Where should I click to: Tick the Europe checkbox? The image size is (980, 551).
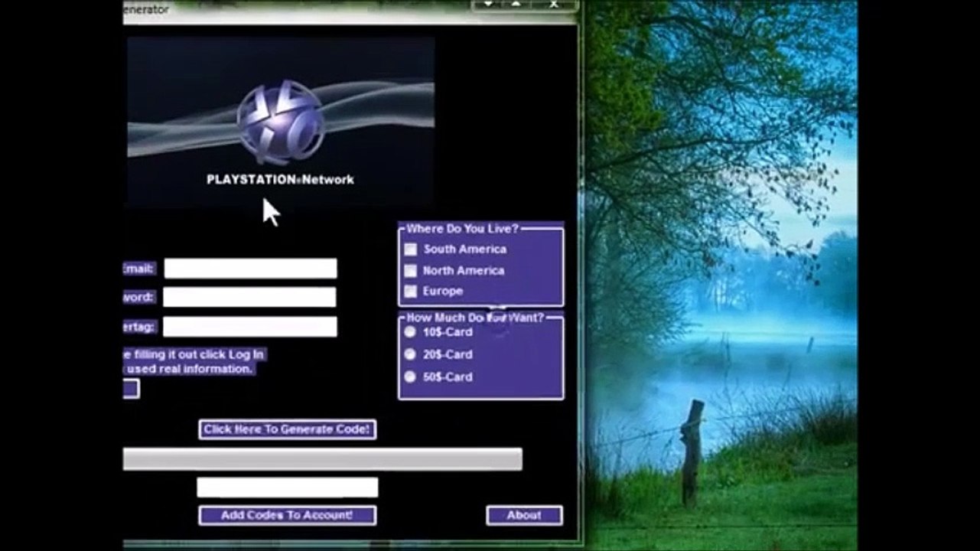[411, 291]
